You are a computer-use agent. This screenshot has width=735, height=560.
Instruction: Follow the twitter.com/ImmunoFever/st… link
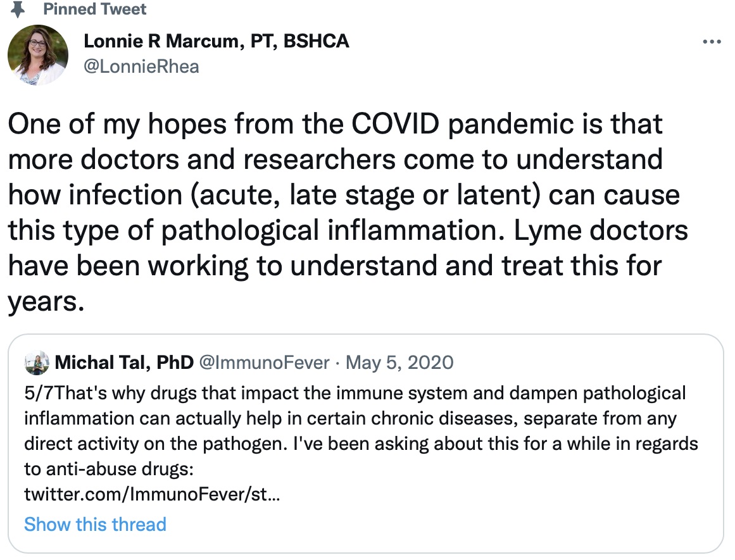(x=152, y=495)
